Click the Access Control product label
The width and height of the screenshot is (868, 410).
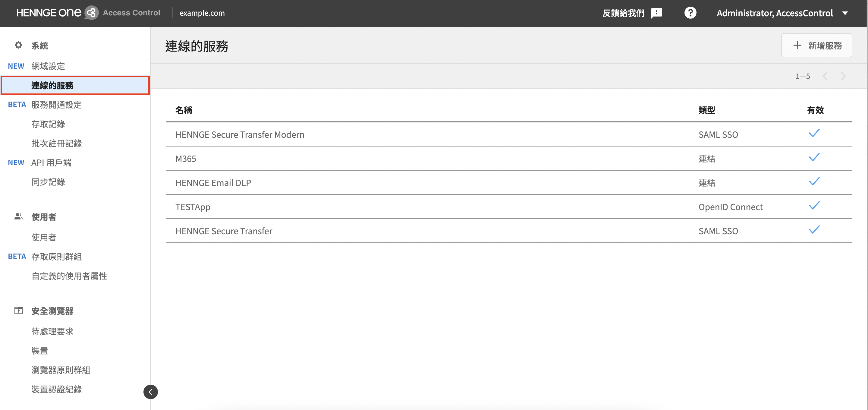pos(131,13)
